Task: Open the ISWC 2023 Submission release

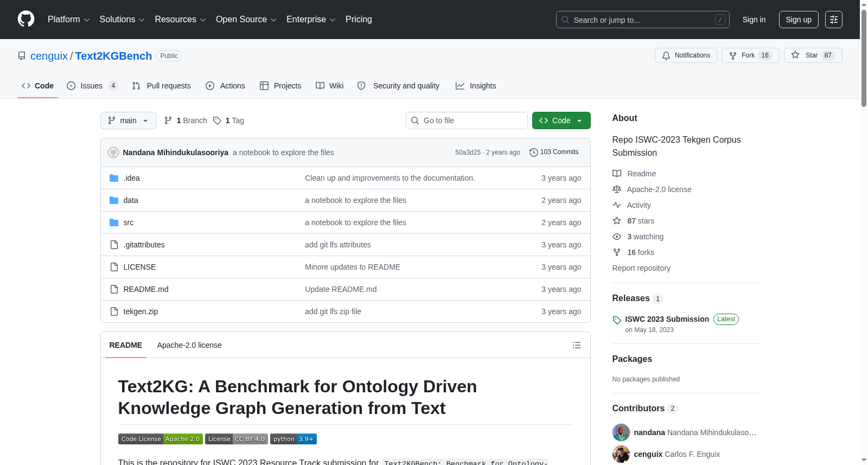Action: tap(667, 319)
